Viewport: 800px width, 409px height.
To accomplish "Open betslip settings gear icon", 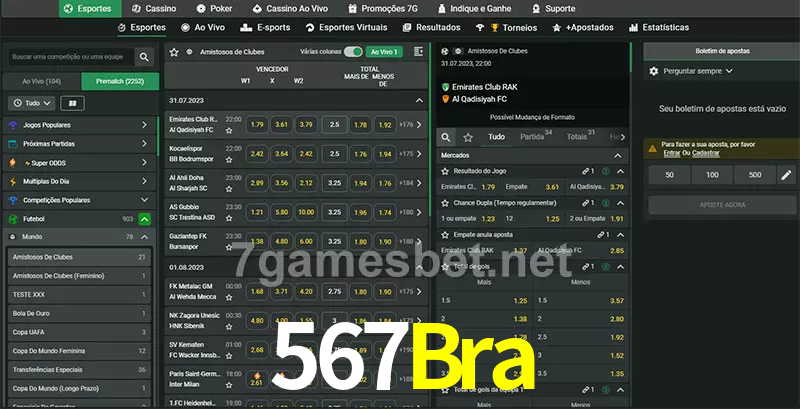I will coord(654,71).
